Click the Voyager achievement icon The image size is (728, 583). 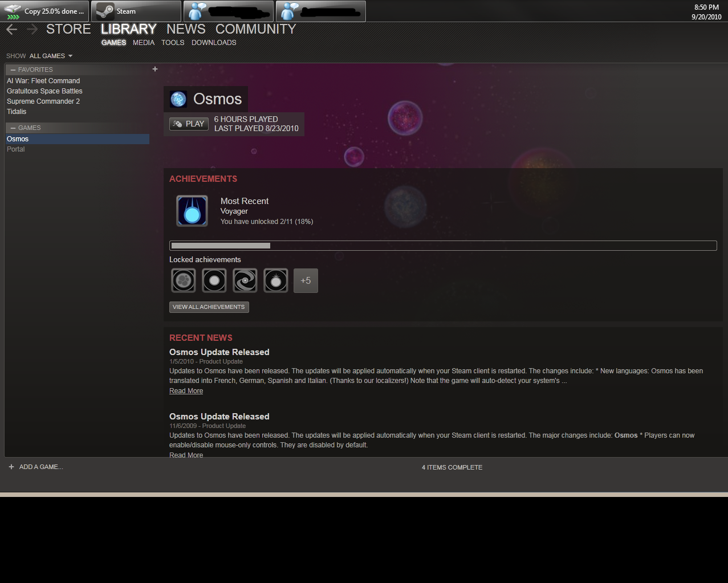[x=192, y=211]
